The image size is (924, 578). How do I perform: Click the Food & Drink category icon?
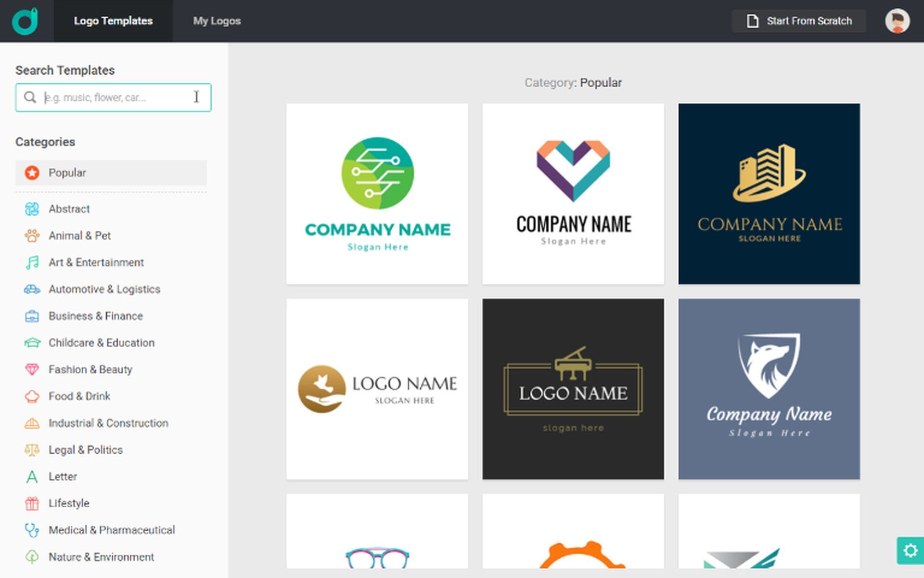tap(33, 395)
